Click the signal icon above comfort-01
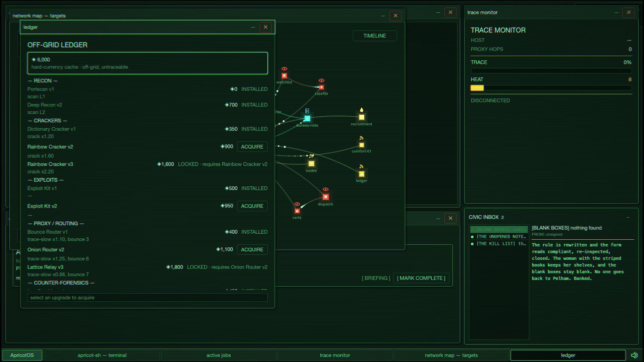 (x=361, y=138)
